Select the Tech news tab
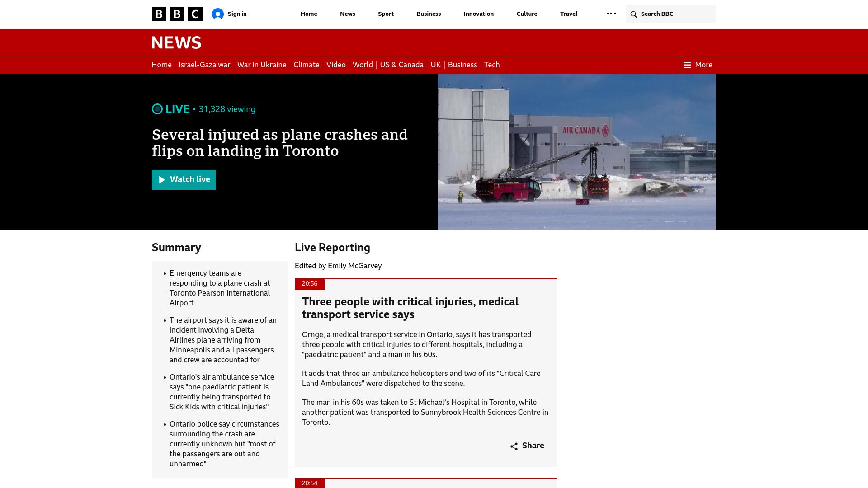868x488 pixels. click(x=492, y=65)
